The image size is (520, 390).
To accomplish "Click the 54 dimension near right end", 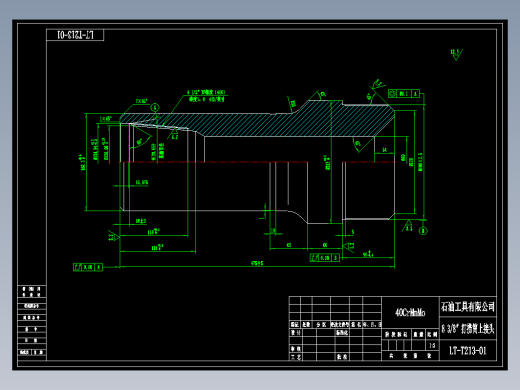I will tap(384, 150).
